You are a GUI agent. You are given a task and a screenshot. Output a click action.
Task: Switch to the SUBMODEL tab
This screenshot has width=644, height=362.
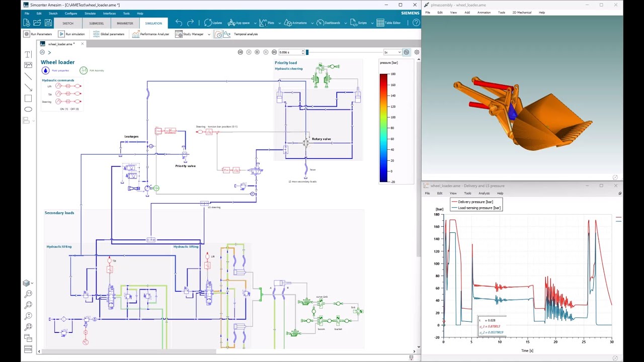[x=97, y=23]
